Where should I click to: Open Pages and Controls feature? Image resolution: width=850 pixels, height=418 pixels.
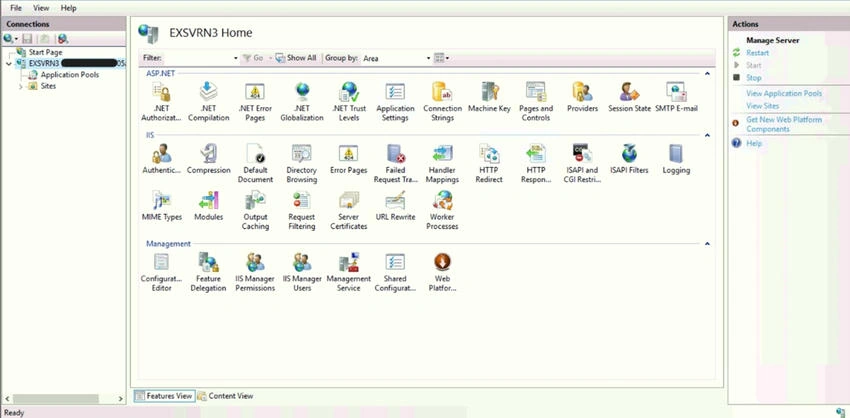point(536,102)
